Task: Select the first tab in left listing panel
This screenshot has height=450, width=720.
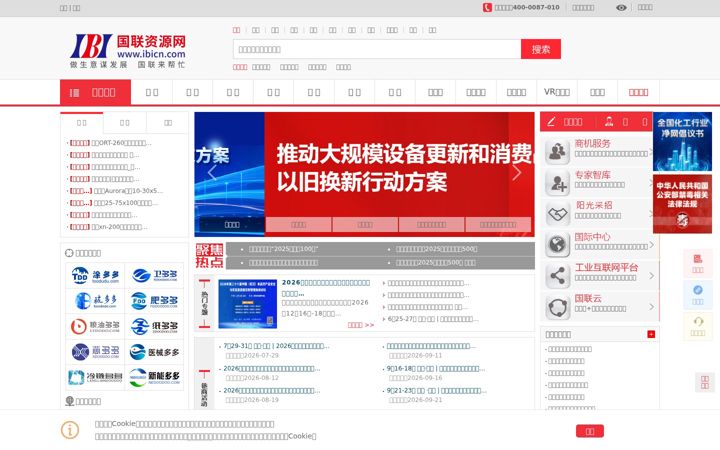Action: click(82, 123)
